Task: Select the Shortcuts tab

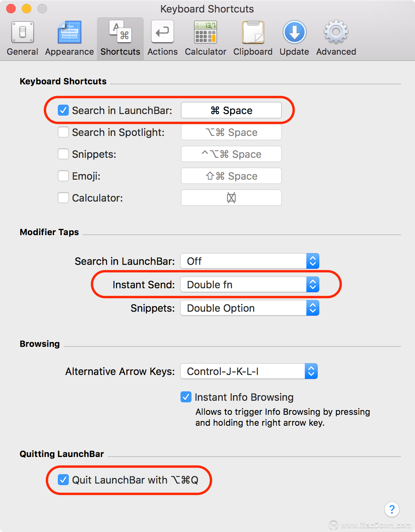Action: (120, 39)
